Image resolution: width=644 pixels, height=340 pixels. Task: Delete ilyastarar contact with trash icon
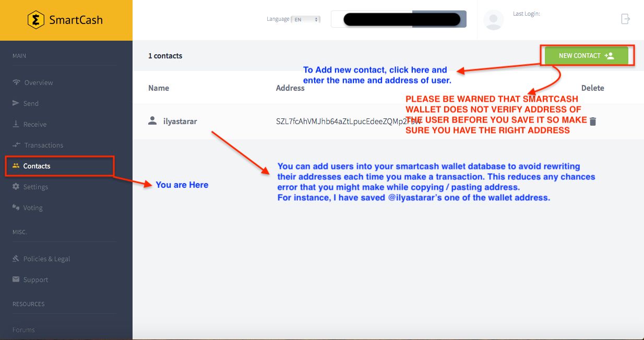coord(592,122)
